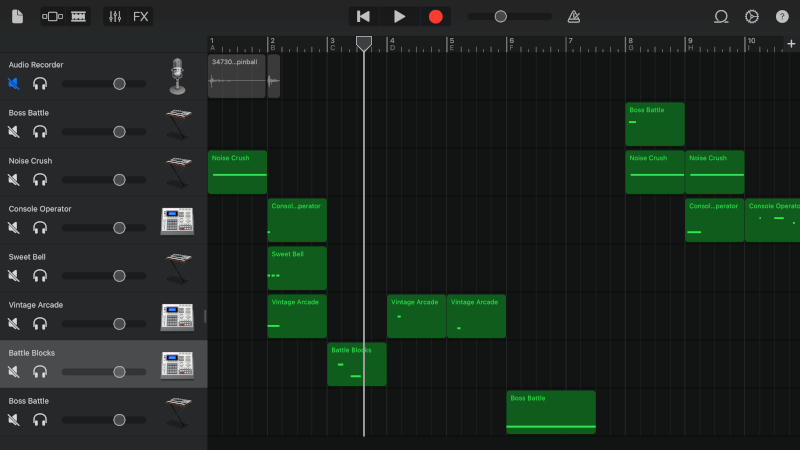This screenshot has height=450, width=800.
Task: Mute the Sweet Bell track
Action: pyautogui.click(x=14, y=276)
